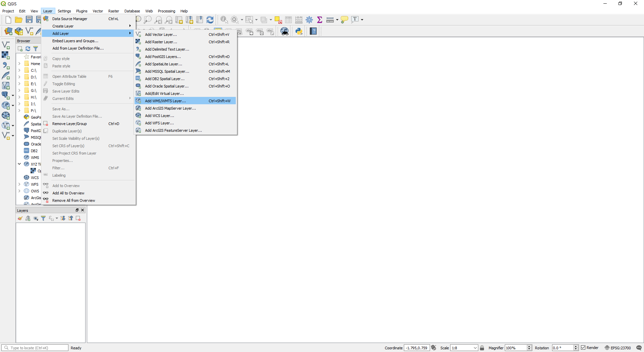This screenshot has width=644, height=352.
Task: Click the Statistical Summary sigma icon
Action: pos(320,20)
